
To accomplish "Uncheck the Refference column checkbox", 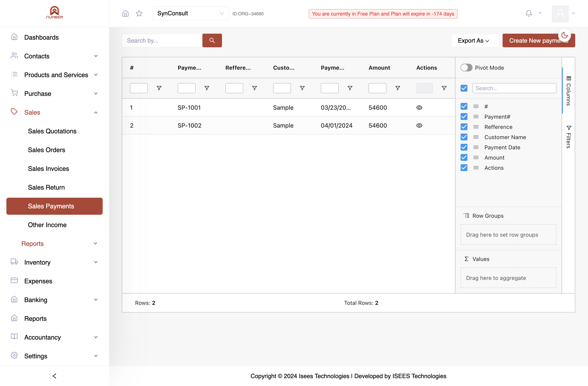I will [x=464, y=127].
